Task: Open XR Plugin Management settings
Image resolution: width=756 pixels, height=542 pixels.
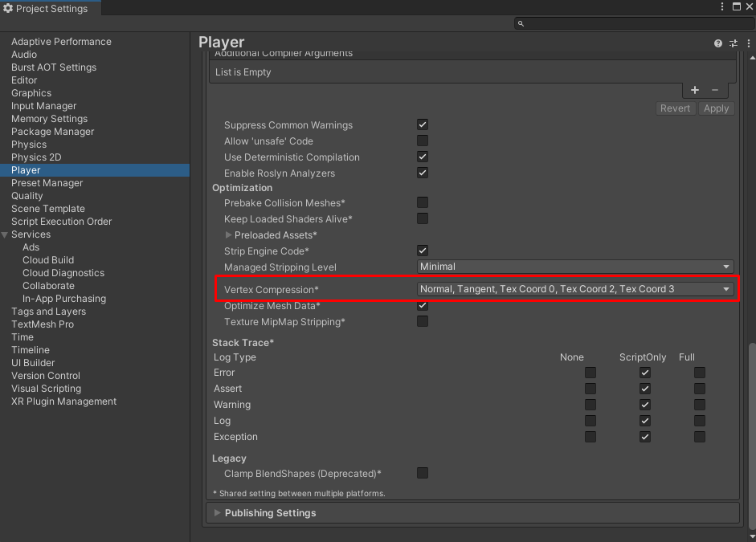Action: point(63,401)
